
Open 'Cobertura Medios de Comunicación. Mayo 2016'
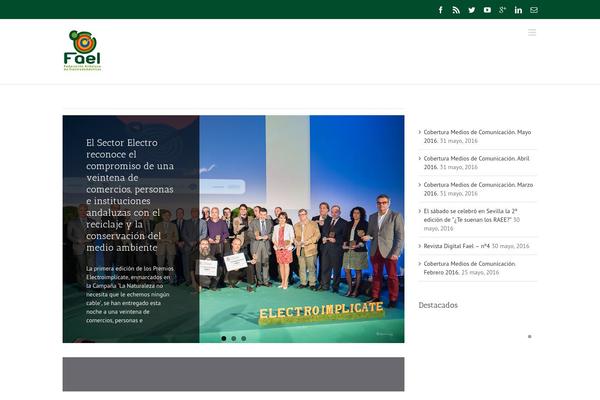click(x=477, y=136)
